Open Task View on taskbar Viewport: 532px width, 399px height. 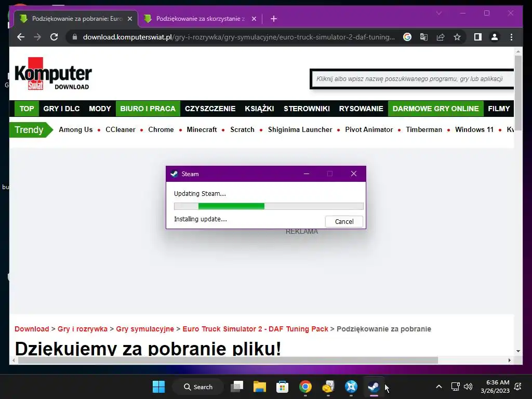click(237, 387)
